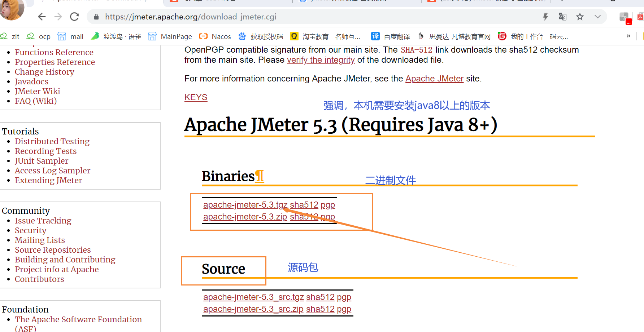This screenshot has height=332, width=644.
Task: Open the Distributed Testing tutorial
Action: [x=52, y=141]
